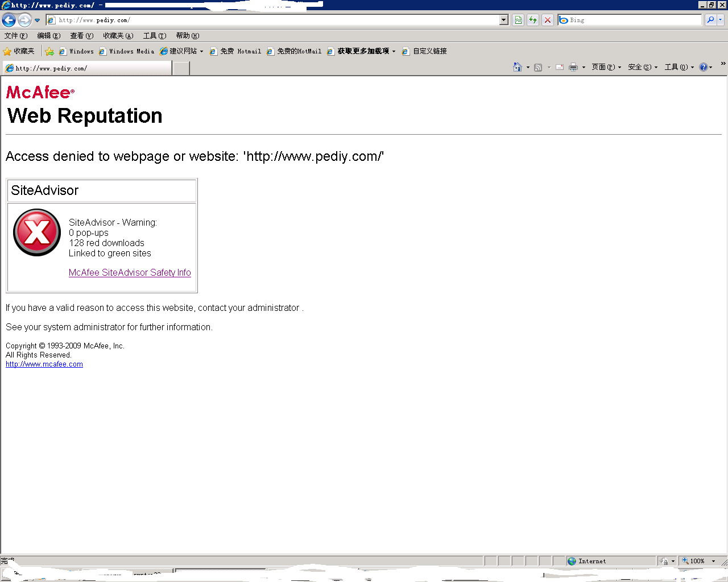Click the blank New Tab button
This screenshot has height=582, width=728.
point(181,69)
